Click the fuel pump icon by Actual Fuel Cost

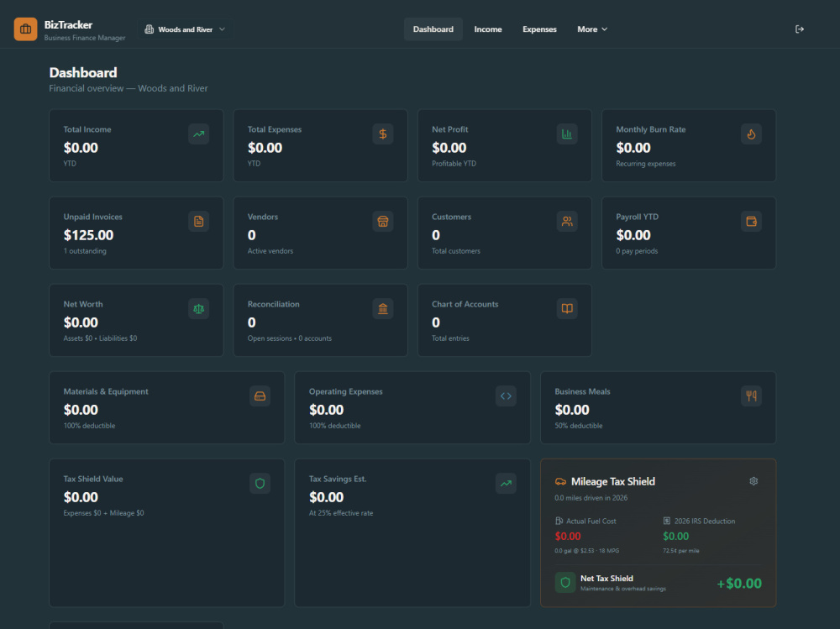559,521
